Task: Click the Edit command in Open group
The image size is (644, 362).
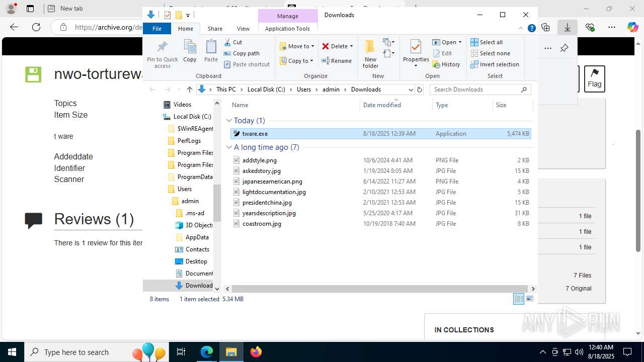Action: 442,53
